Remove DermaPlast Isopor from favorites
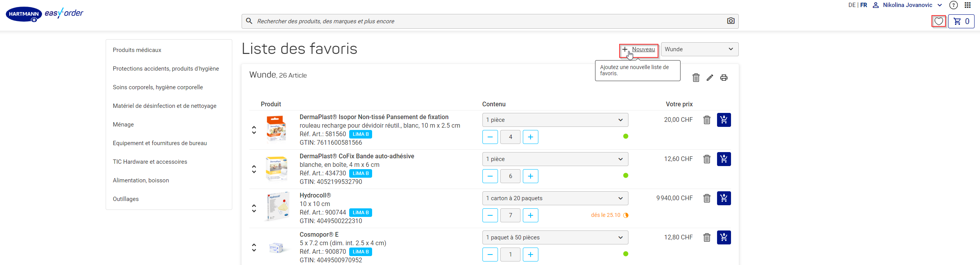This screenshot has width=980, height=265. point(707,120)
